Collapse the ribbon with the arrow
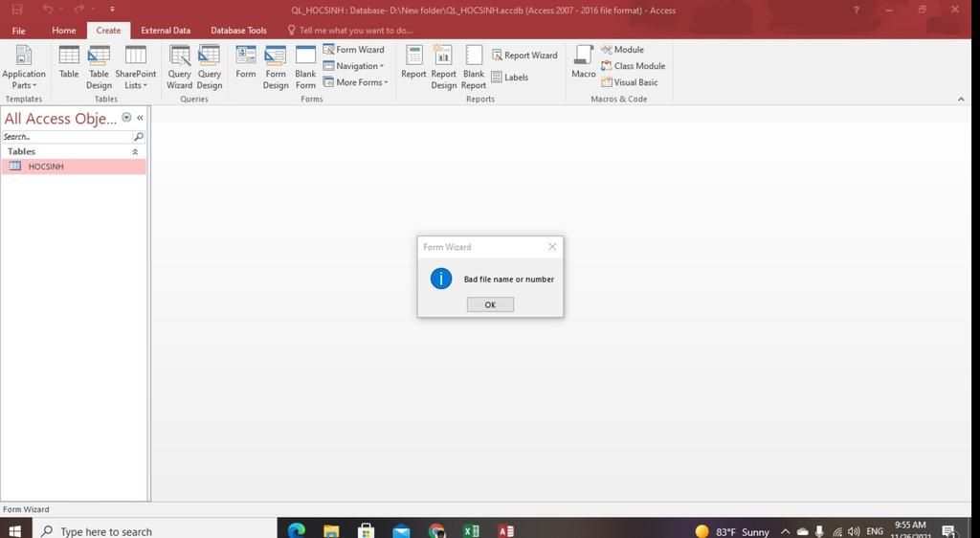 coord(961,99)
